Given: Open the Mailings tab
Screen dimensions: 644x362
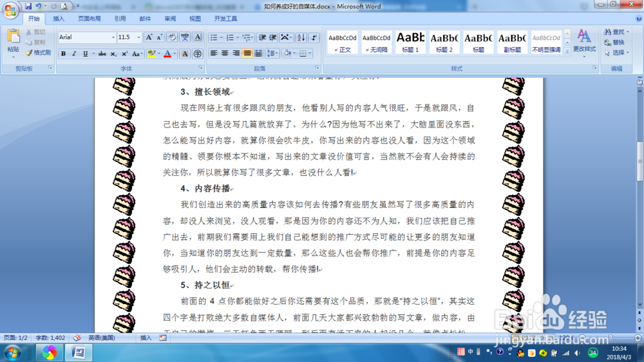Looking at the screenshot, I should pos(145,19).
